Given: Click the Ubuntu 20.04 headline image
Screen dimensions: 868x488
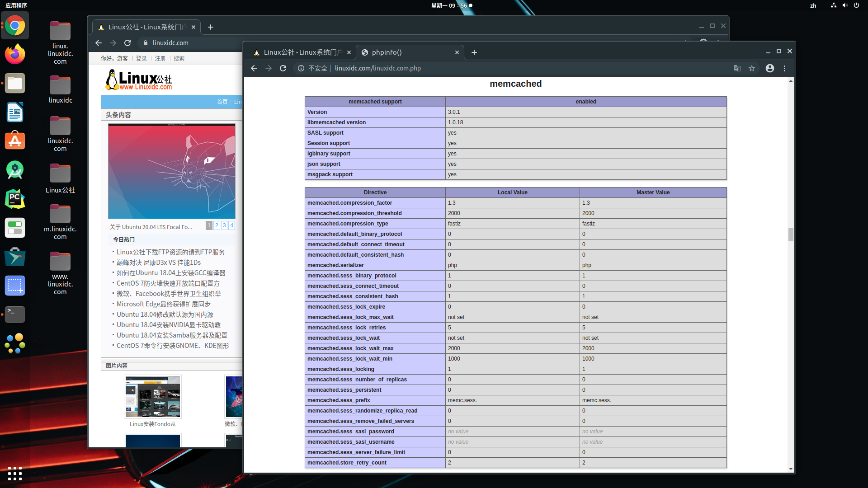Looking at the screenshot, I should [171, 171].
